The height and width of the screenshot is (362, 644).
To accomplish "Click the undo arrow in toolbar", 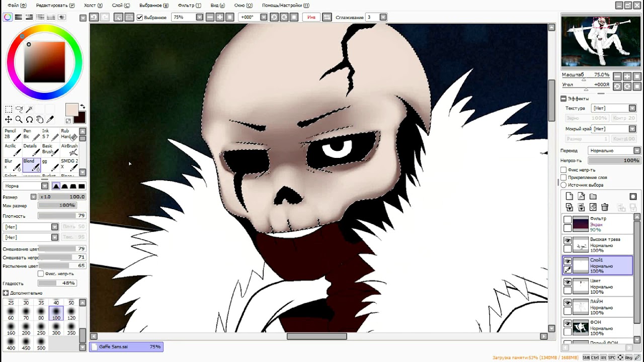I will (94, 17).
